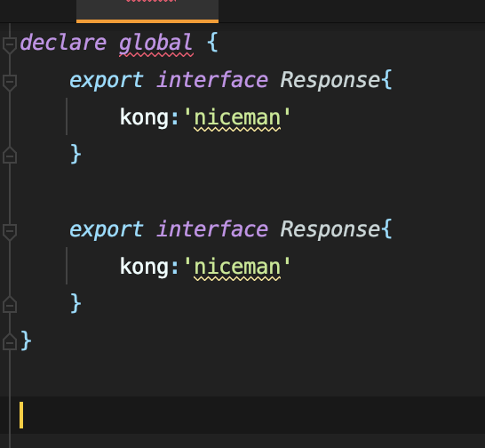Viewport: 485px width, 448px height.
Task: Collapse the 'declare global' block fold marker
Action: (10, 45)
